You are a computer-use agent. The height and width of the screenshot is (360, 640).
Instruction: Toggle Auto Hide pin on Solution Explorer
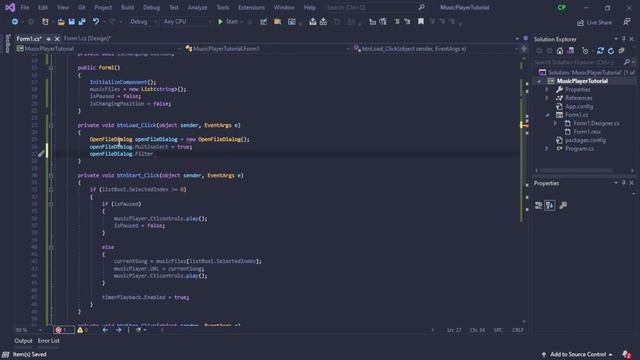point(623,39)
